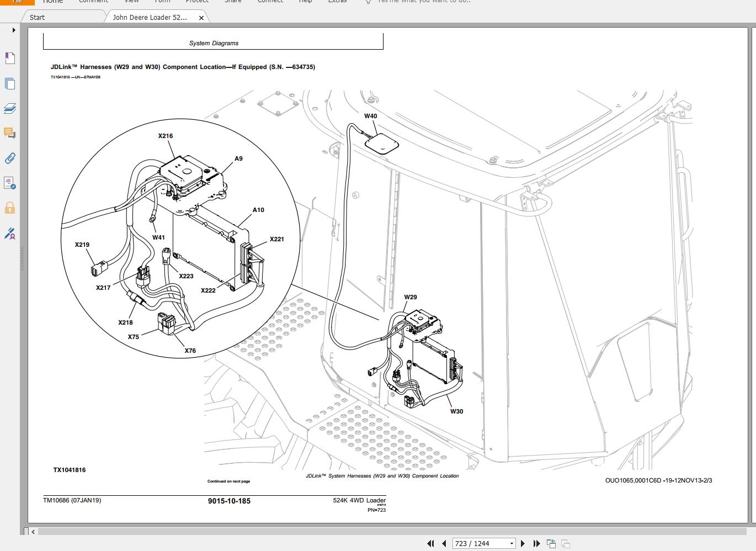Screen dimensions: 756x551
Task: Click the OUO1065,0001C6D reference code
Action: coord(659,480)
